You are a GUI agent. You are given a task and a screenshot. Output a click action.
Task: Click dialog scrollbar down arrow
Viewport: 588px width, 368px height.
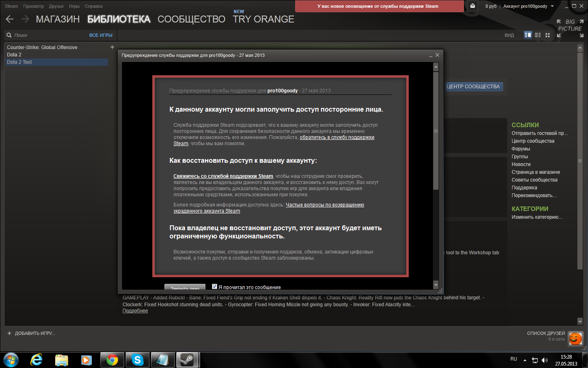click(436, 285)
